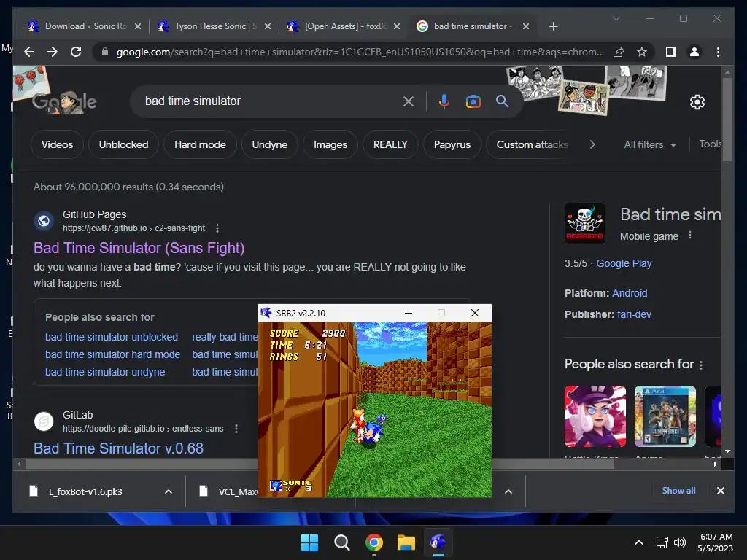Expand L_foxBot-v1.6.pk3 download options
747x560 pixels.
pyautogui.click(x=169, y=491)
